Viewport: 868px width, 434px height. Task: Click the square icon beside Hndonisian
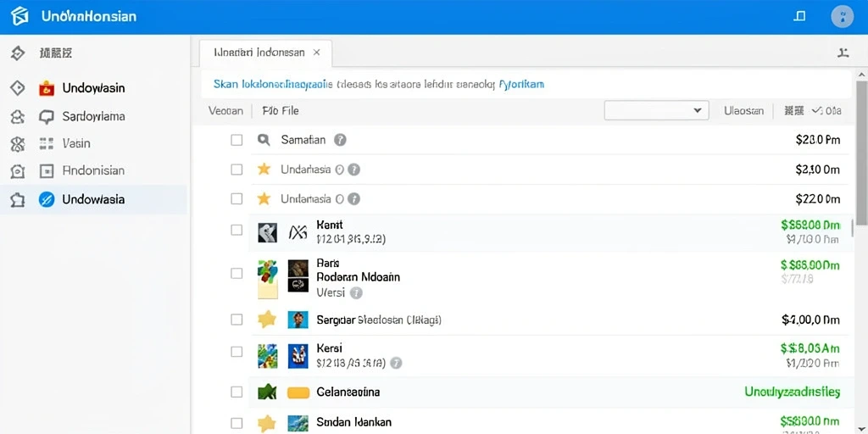pyautogui.click(x=47, y=171)
